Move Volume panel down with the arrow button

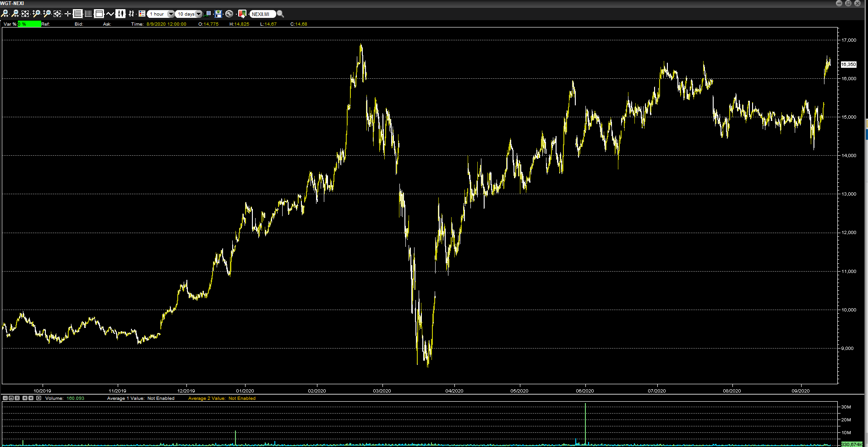point(31,398)
